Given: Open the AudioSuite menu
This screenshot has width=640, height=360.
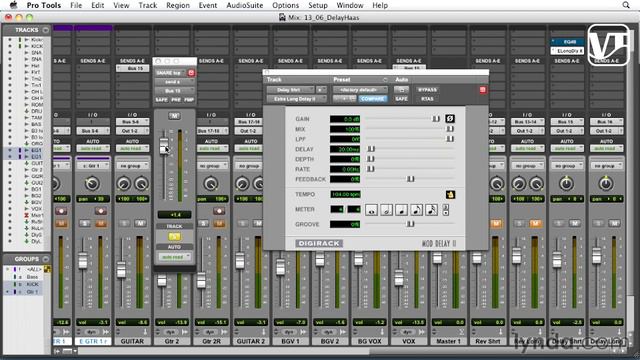Looking at the screenshot, I should pos(245,5).
